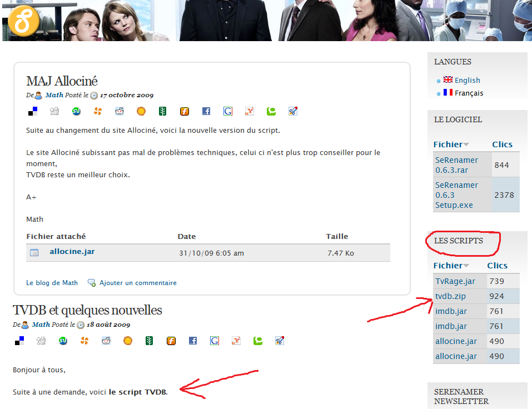Share MAJ Allociné post on StumbleUpon
The image size is (532, 409).
click(x=76, y=111)
